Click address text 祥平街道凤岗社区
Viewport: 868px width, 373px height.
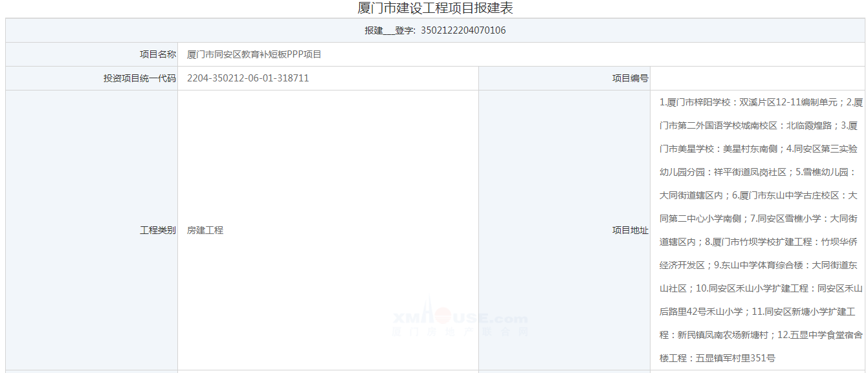click(x=750, y=172)
